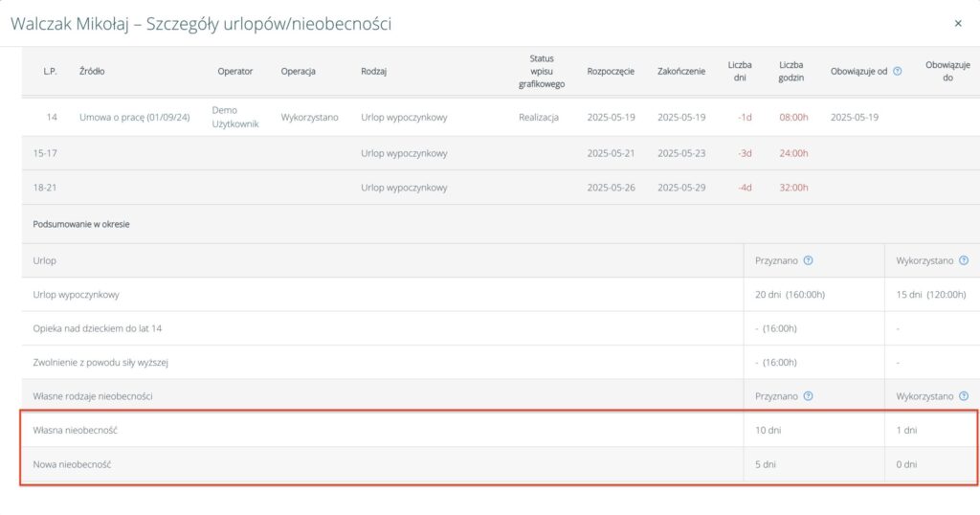Open Wykorzystano help icon in Urlop header row
980x515 pixels.
964,260
